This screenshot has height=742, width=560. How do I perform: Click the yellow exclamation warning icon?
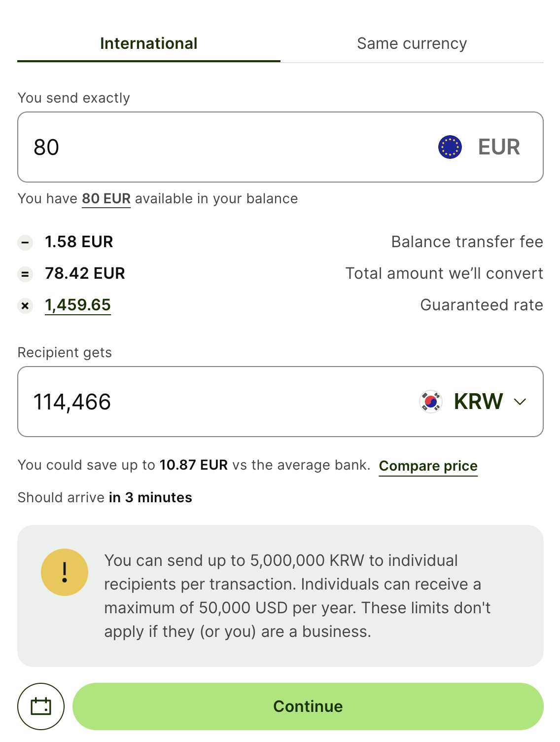coord(65,572)
